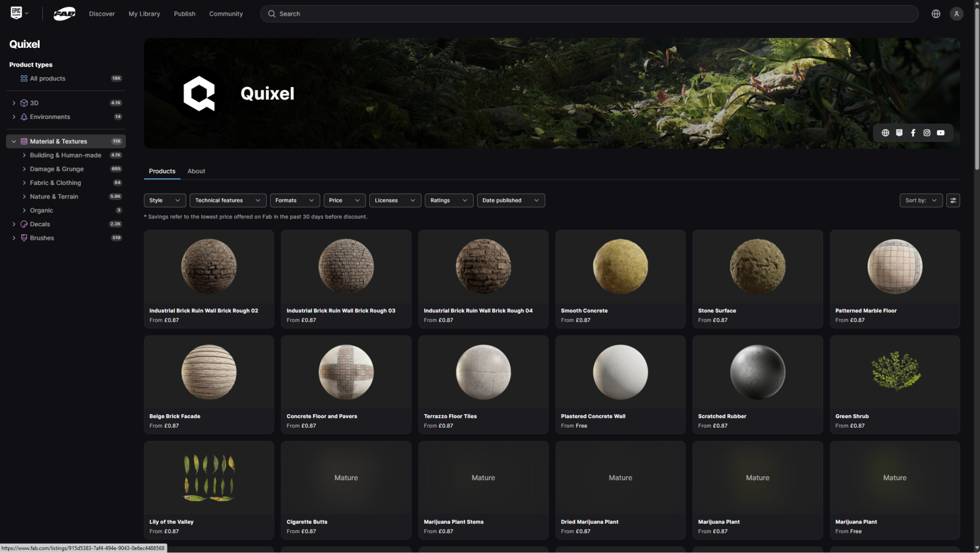Open Beige Brick Facade link
The image size is (980, 553).
[x=174, y=416]
